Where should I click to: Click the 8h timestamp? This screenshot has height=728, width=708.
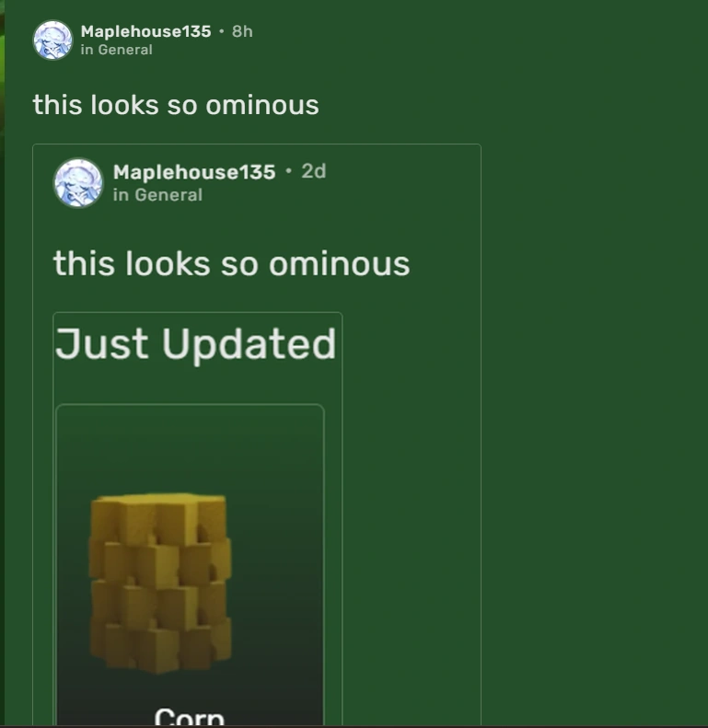[242, 31]
